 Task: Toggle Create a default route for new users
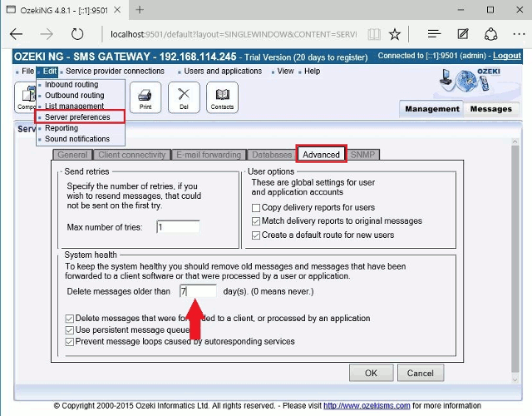click(x=256, y=235)
